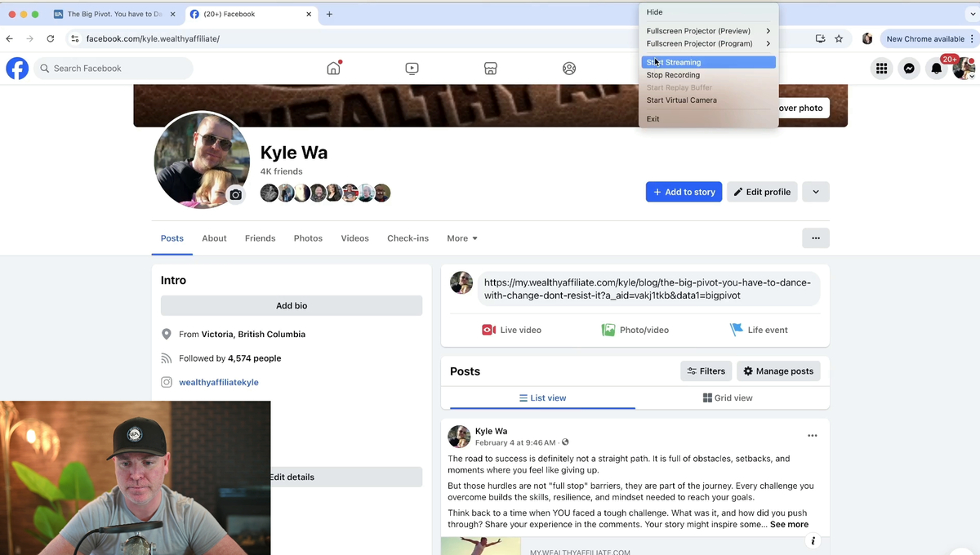
Task: Select Start Virtual Camera menu item
Action: point(709,100)
